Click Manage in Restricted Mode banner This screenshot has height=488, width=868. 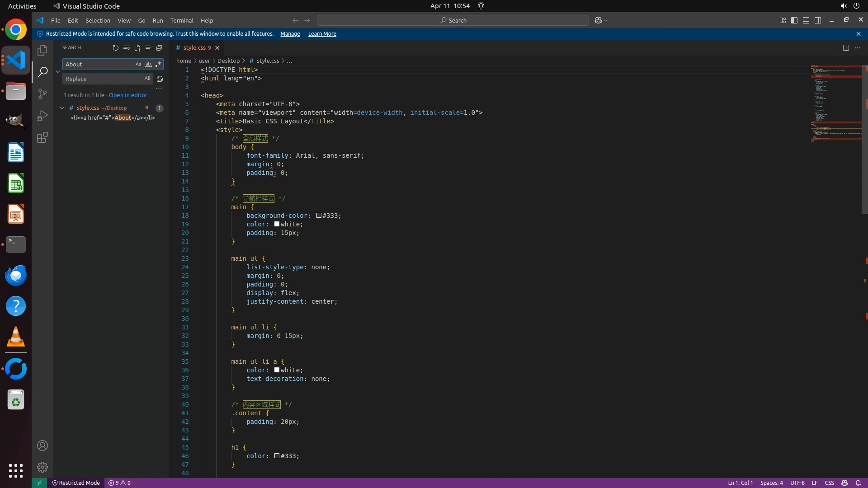290,34
